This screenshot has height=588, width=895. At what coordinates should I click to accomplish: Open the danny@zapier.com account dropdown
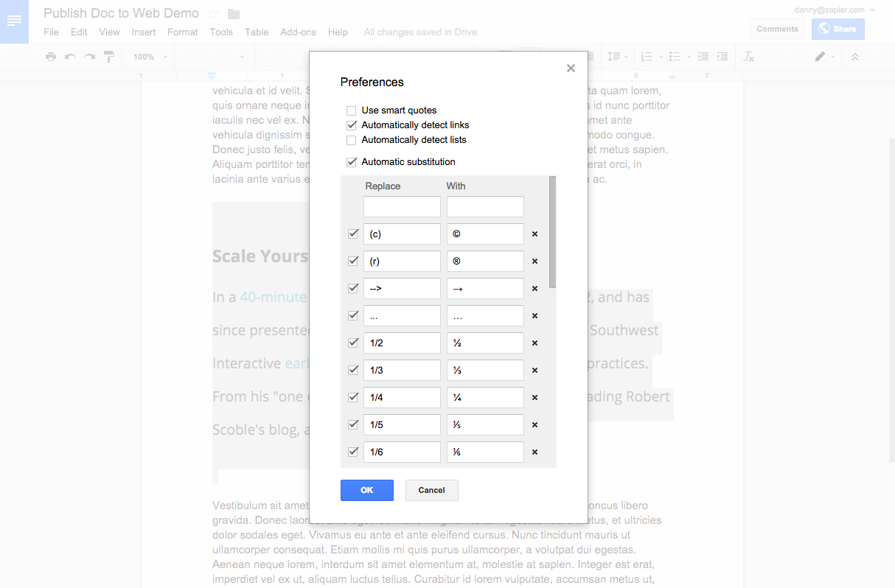click(835, 10)
